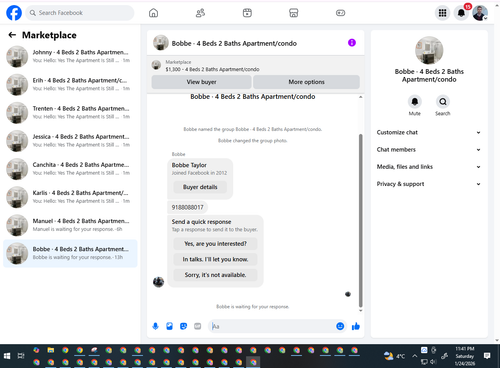Expand Privacy & support section
The width and height of the screenshot is (500, 368).
(429, 184)
